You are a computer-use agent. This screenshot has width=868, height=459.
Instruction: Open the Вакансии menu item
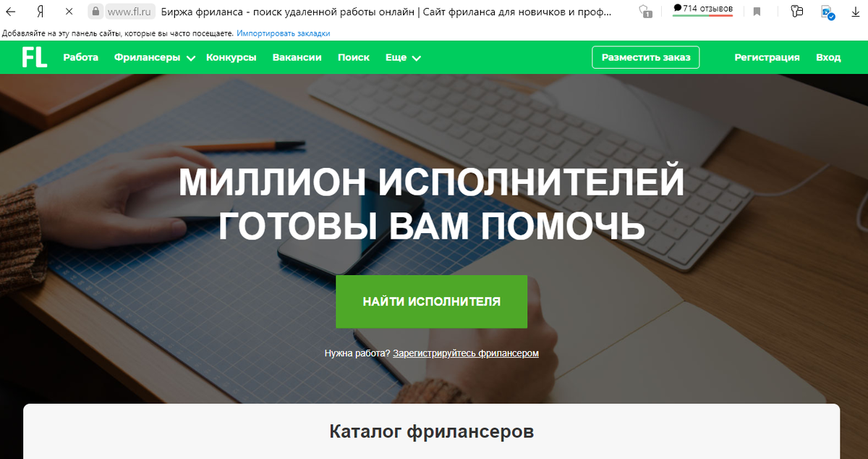tap(297, 57)
